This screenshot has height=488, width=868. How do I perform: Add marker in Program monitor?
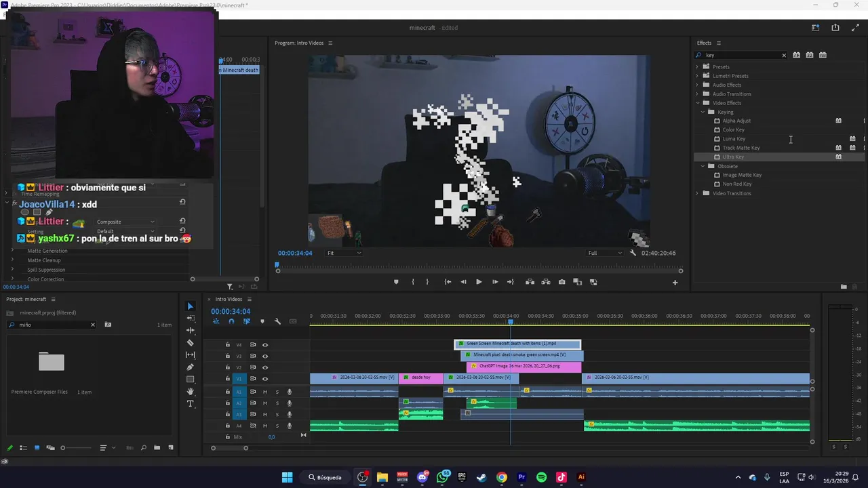pyautogui.click(x=396, y=282)
